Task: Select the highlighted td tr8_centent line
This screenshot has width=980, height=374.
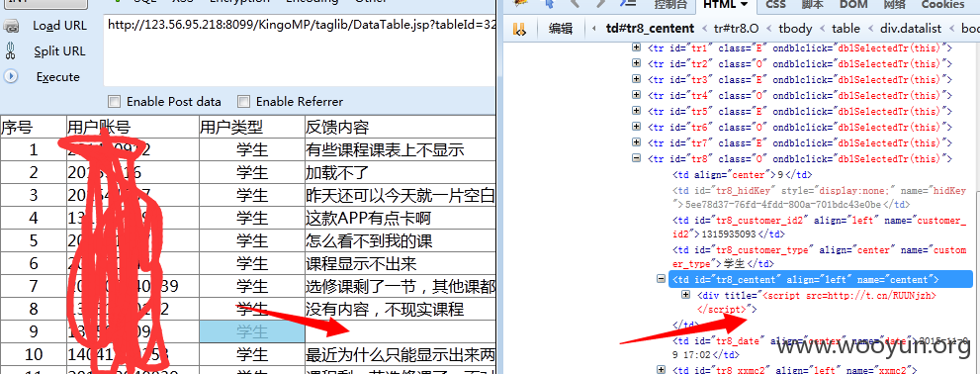Action: click(820, 279)
